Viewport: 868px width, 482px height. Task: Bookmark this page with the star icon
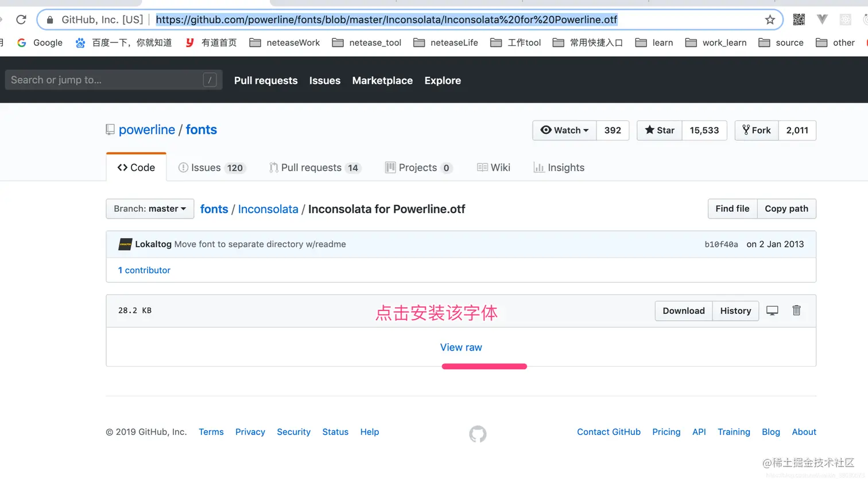click(770, 20)
